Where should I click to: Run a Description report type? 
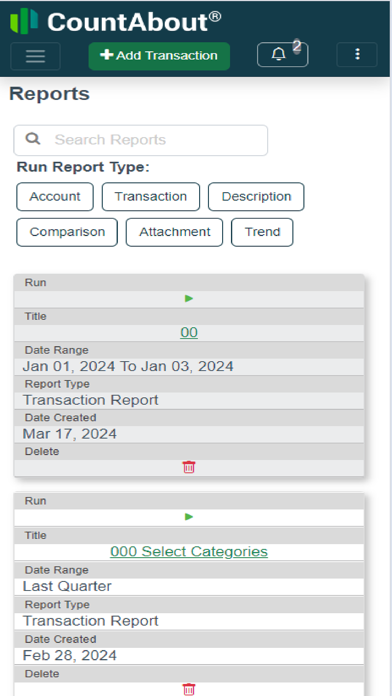tap(256, 197)
